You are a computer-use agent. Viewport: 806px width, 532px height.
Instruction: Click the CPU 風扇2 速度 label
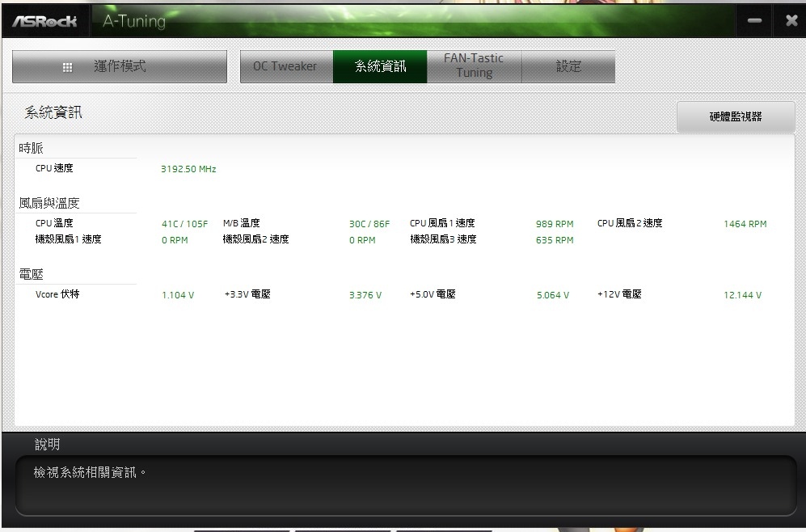coord(630,223)
